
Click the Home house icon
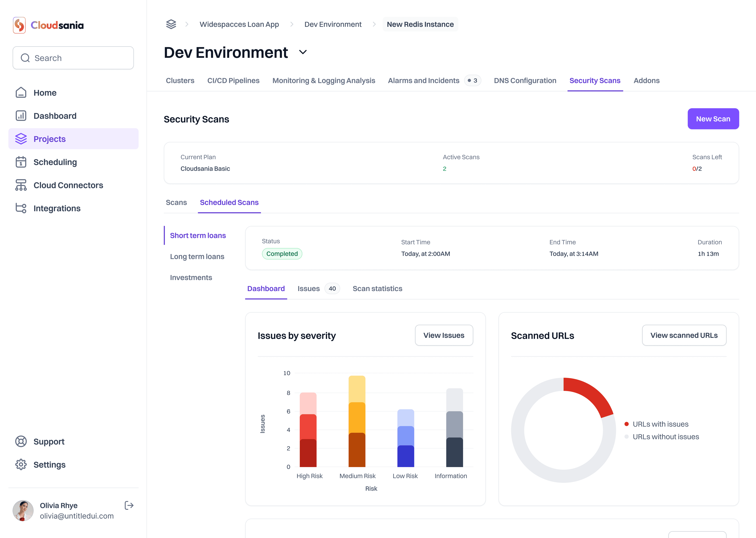(21, 93)
